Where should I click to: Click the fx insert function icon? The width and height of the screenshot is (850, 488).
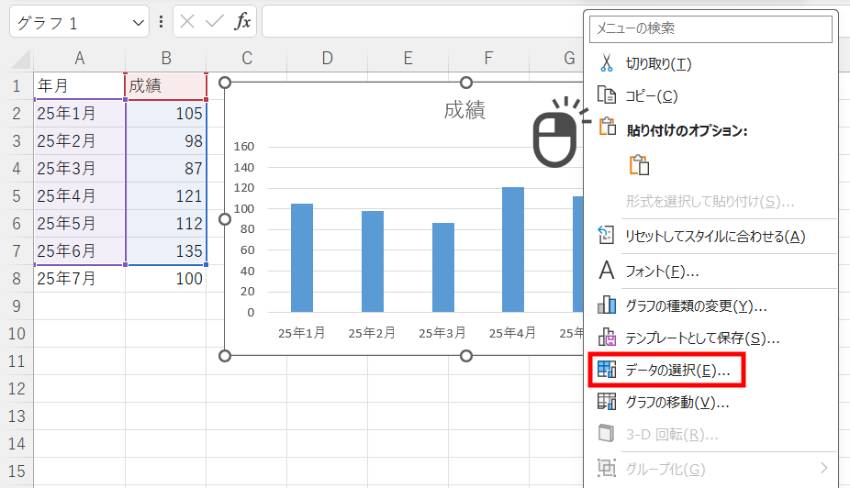point(242,22)
